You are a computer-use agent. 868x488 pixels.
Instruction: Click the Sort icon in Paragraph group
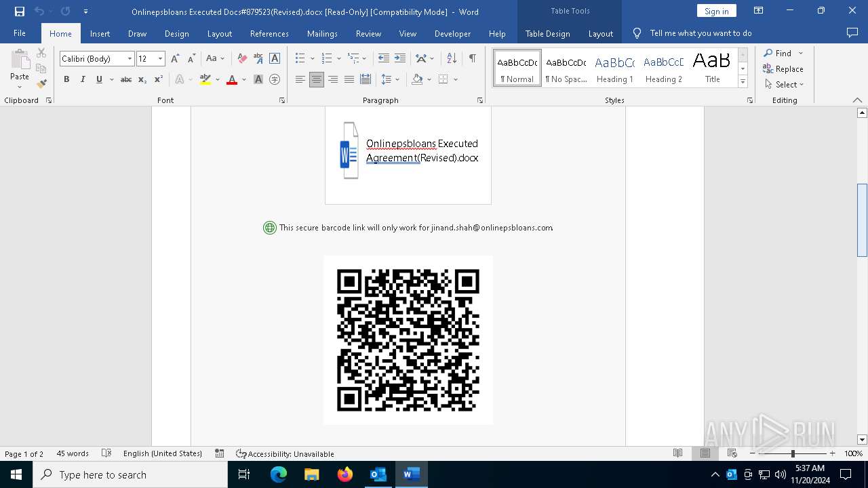point(451,58)
